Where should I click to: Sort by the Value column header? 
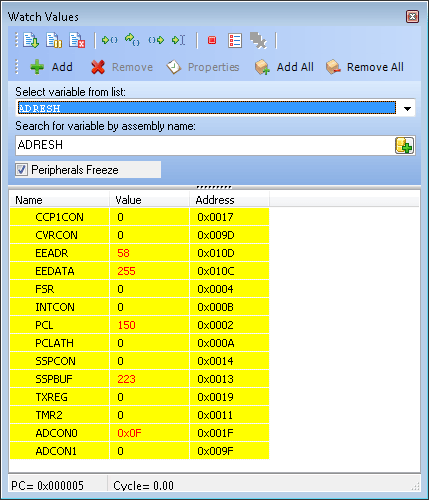pos(149,200)
